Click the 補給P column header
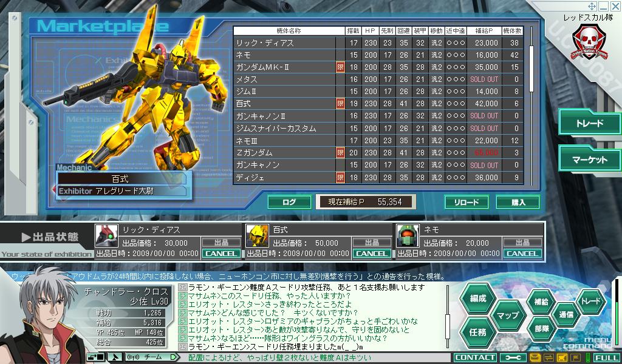 [484, 31]
